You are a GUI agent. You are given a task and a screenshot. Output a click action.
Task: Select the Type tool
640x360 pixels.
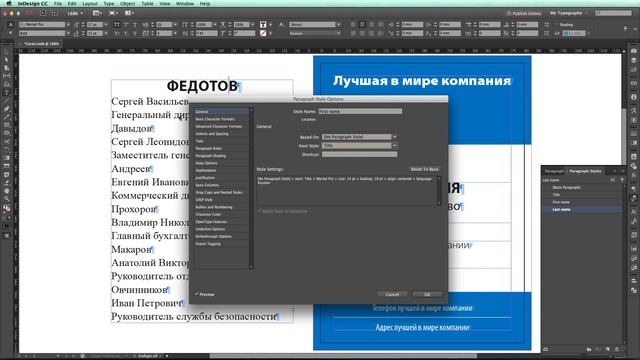[x=7, y=93]
